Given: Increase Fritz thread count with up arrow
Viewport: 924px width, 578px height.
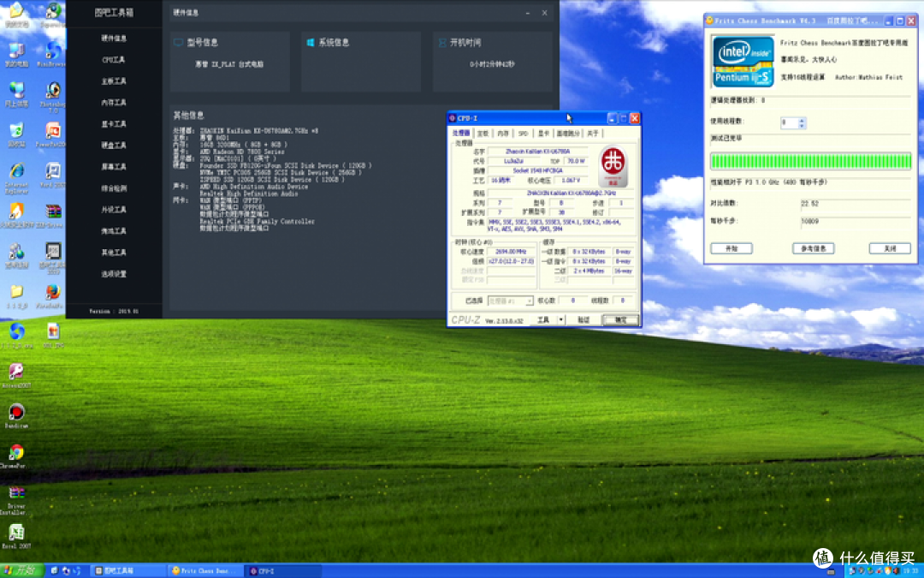Looking at the screenshot, I should point(802,121).
